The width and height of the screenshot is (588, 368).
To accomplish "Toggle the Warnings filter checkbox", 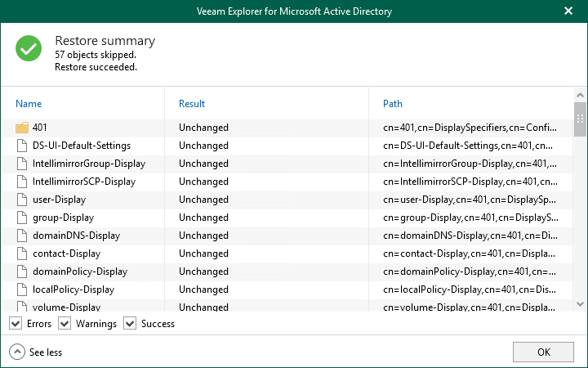I will [x=65, y=324].
